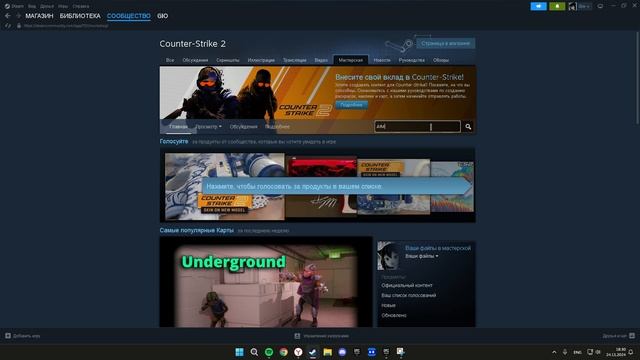Click the user avatar in Ваши файлы panel
640x360 pixels.
click(x=388, y=256)
